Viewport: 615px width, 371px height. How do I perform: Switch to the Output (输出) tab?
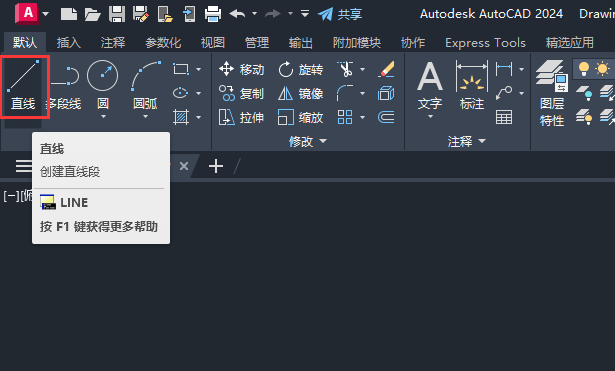301,42
